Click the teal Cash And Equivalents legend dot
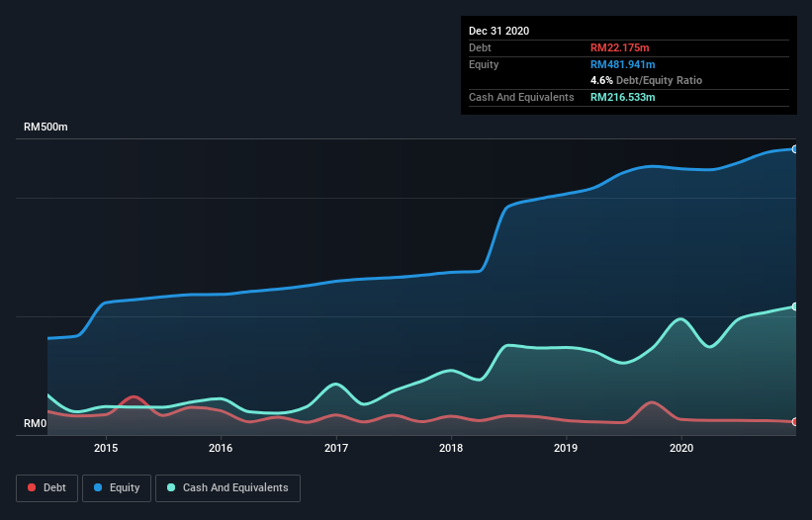 (x=171, y=487)
